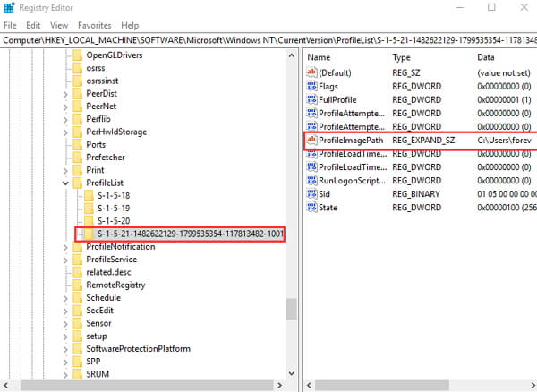Viewport: 537px width, 392px height.
Task: Open the Edit menu
Action: 34,25
